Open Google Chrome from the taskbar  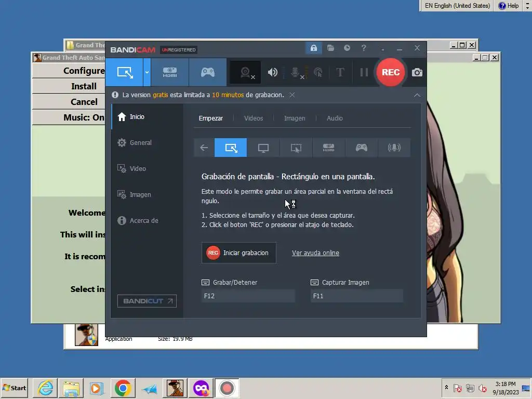coord(123,388)
